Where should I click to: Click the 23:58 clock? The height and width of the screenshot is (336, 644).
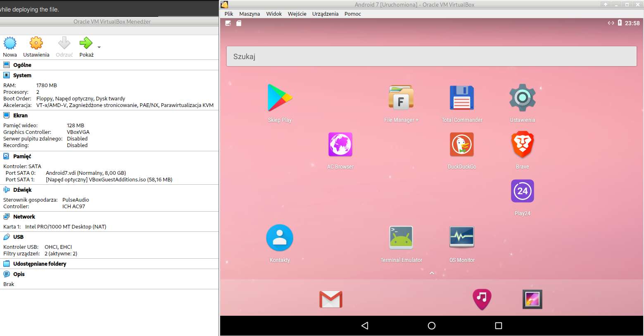click(632, 23)
